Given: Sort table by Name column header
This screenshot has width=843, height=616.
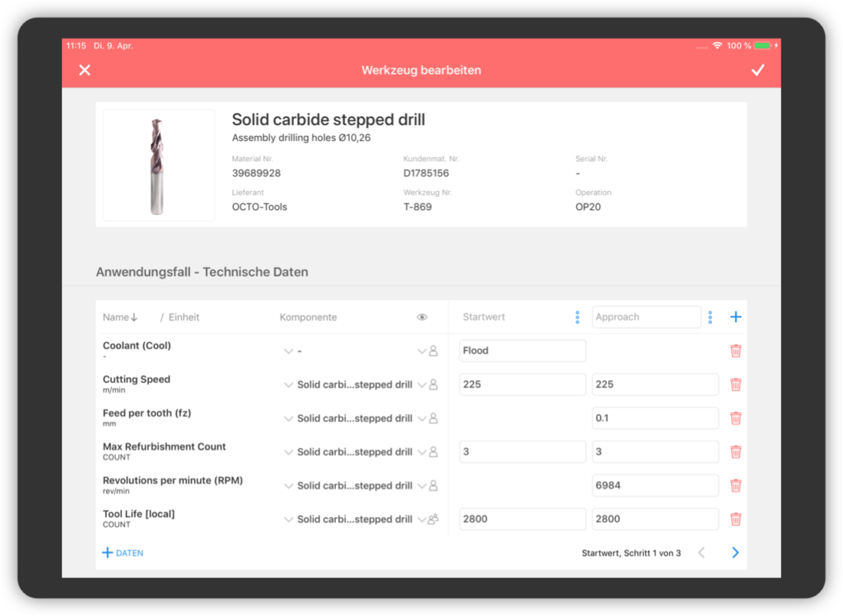Looking at the screenshot, I should (120, 317).
